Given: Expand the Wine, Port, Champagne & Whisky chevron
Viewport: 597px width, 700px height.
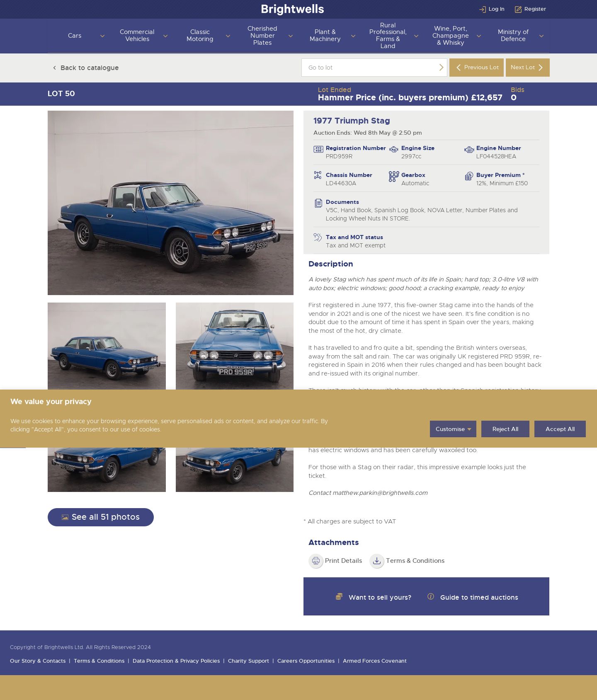Looking at the screenshot, I should tap(479, 36).
